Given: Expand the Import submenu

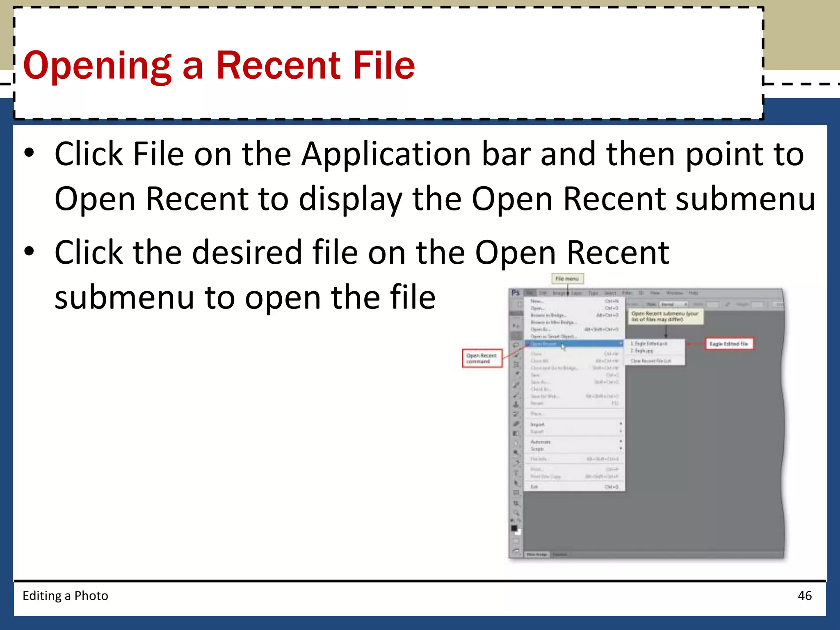Looking at the screenshot, I should (574, 425).
